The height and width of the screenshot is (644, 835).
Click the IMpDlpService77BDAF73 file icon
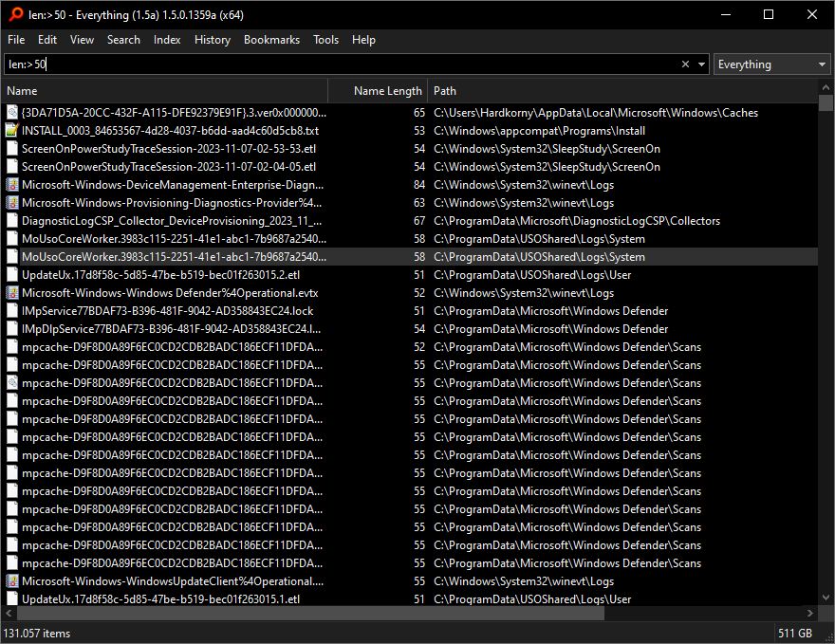click(12, 329)
